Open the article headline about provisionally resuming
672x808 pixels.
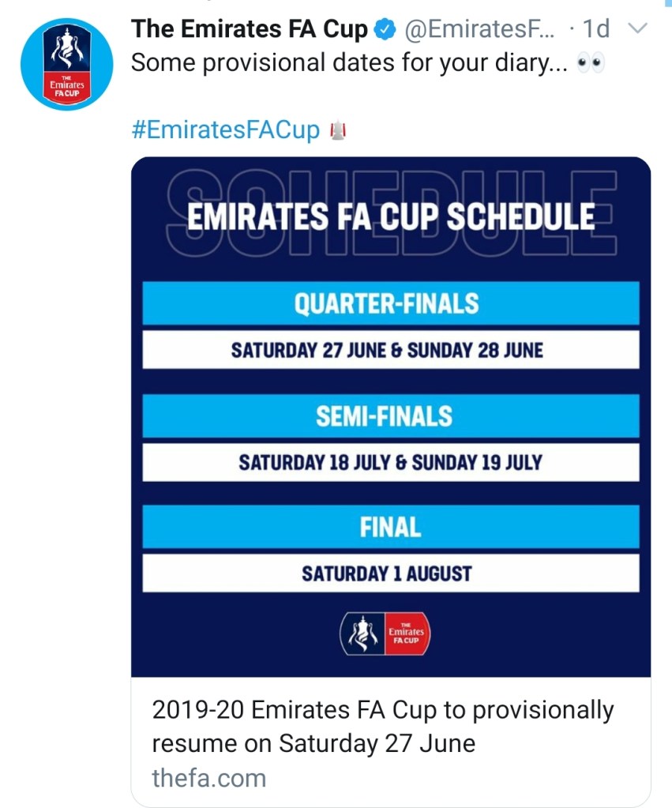[x=382, y=727]
